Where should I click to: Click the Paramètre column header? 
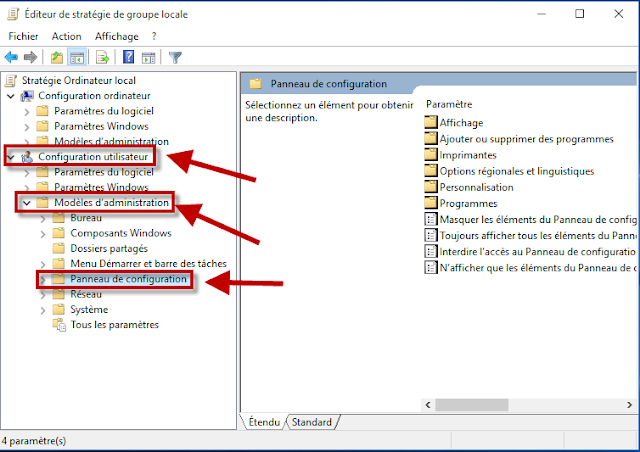(449, 104)
